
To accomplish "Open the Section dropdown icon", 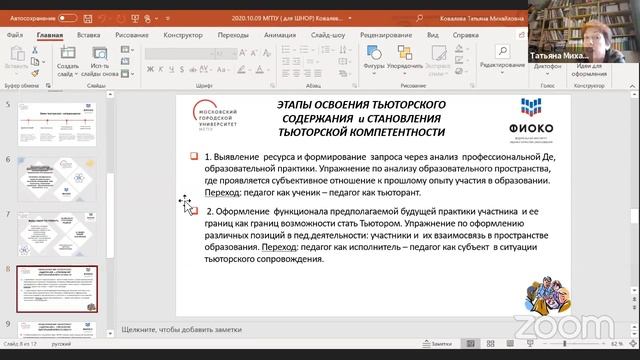I will tap(127, 74).
